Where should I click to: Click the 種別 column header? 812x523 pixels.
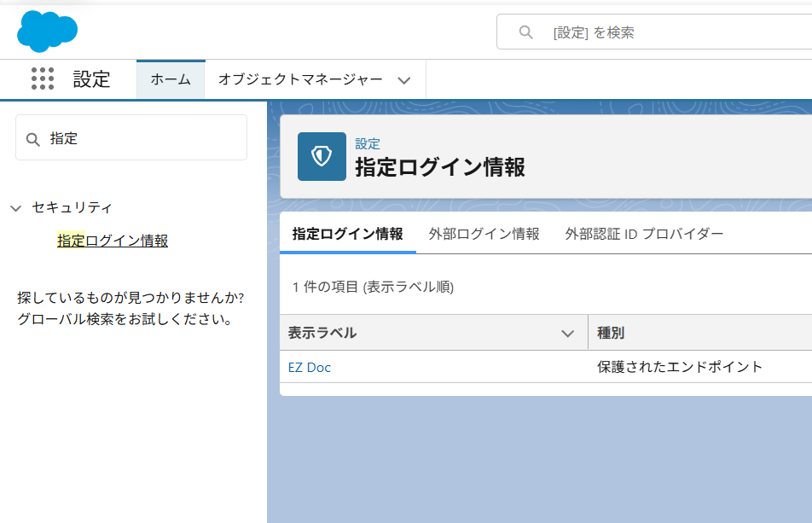pos(606,333)
